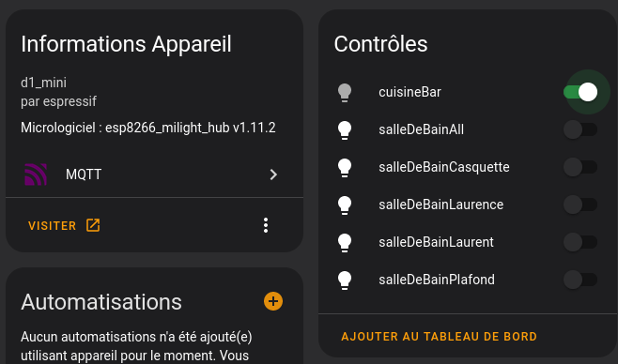Image resolution: width=618 pixels, height=364 pixels.
Task: Click the salleDeBainLaurent bulb icon
Action: pyautogui.click(x=345, y=242)
